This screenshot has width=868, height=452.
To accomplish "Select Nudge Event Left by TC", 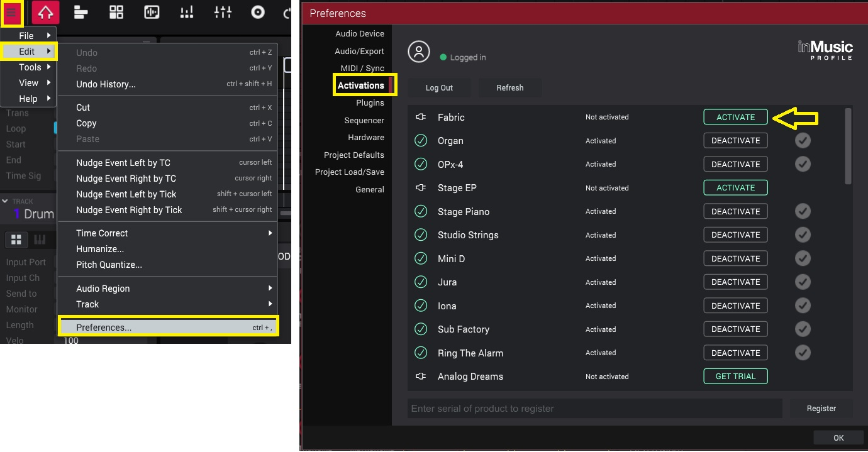I will click(x=167, y=163).
